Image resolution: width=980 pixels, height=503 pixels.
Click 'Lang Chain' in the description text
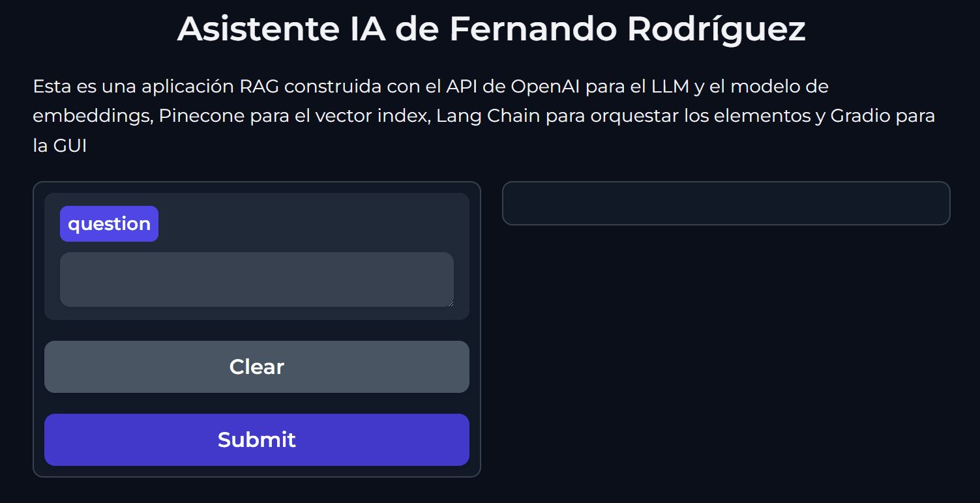(488, 116)
